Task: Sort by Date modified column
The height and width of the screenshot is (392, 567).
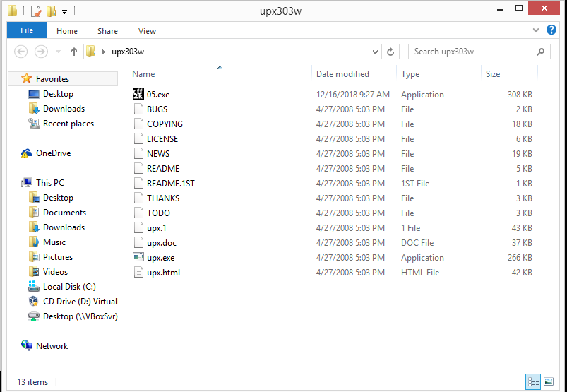Action: click(x=342, y=73)
